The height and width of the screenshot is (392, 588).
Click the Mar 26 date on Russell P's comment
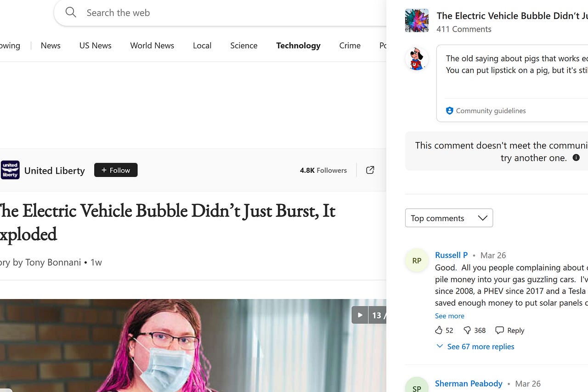[x=493, y=255]
